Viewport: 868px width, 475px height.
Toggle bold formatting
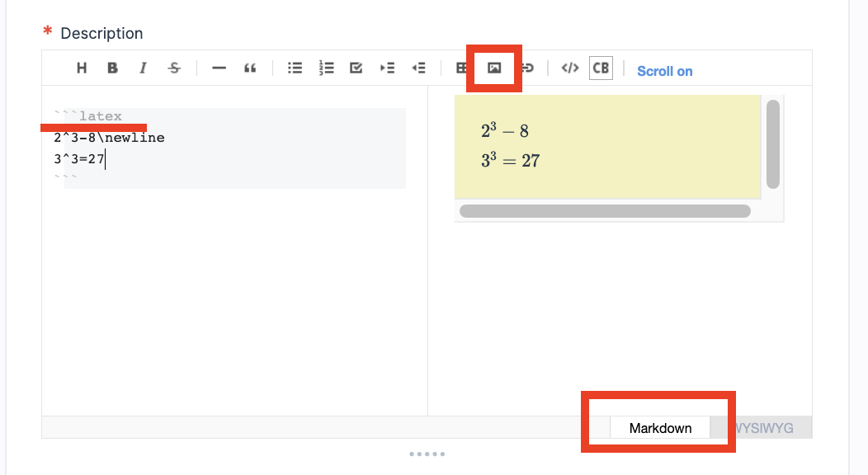(x=112, y=68)
